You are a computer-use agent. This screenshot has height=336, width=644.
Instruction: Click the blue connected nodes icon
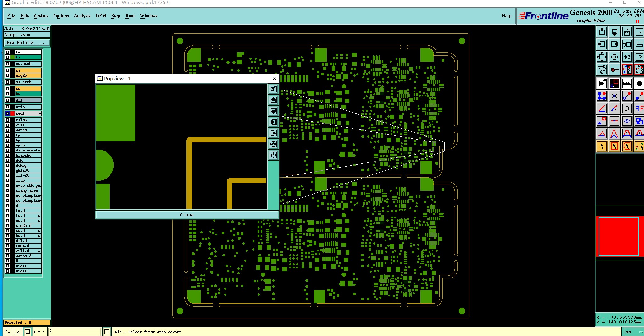click(602, 96)
